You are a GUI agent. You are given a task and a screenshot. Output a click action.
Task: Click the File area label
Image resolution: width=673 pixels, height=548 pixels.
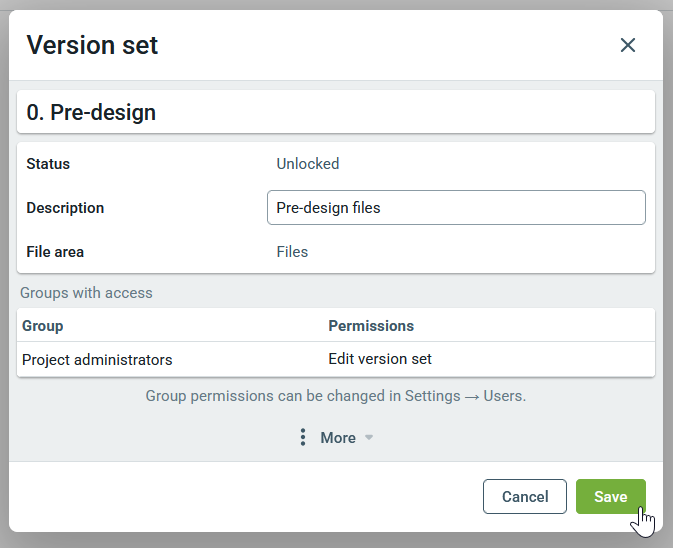point(55,252)
